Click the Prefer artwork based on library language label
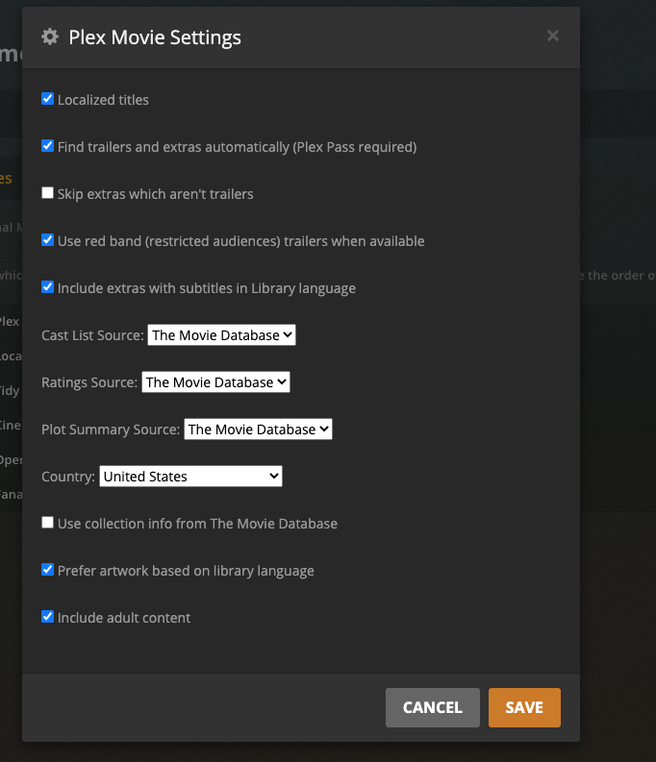 pyautogui.click(x=186, y=571)
